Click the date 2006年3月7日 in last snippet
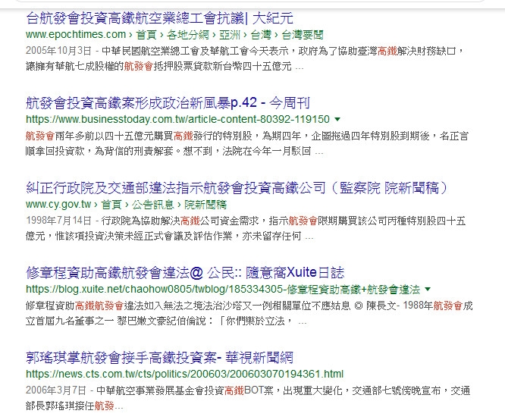Image resolution: width=505 pixels, height=420 pixels. click(x=56, y=390)
